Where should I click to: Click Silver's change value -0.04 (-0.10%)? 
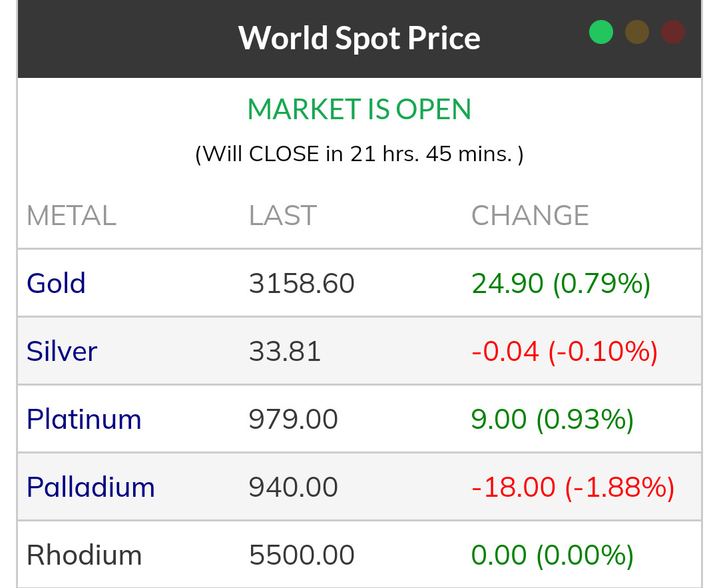tap(565, 352)
